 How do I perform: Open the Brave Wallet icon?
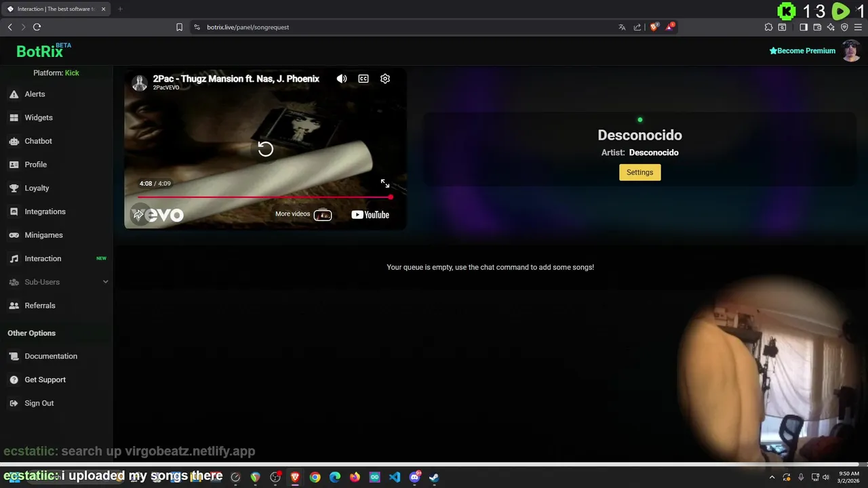click(x=817, y=27)
